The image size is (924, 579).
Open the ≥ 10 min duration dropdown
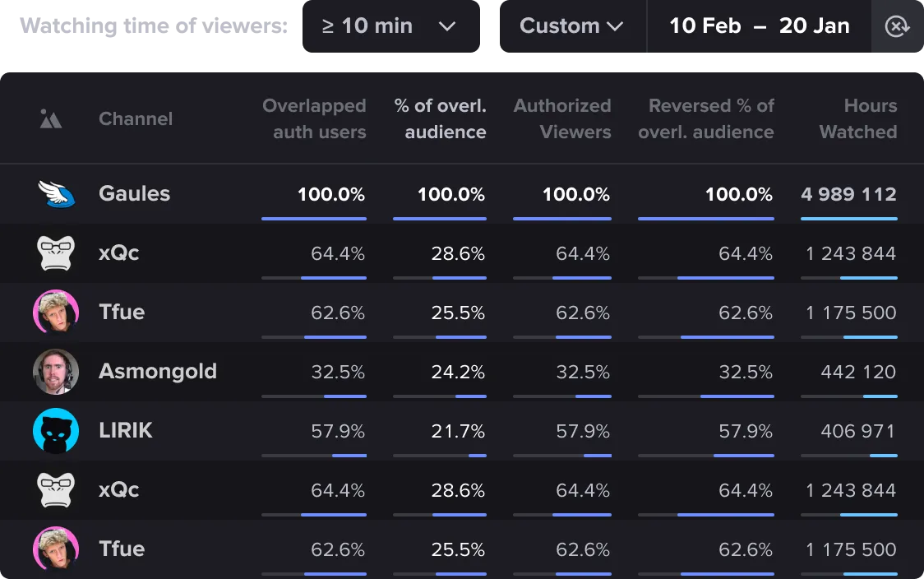point(390,26)
